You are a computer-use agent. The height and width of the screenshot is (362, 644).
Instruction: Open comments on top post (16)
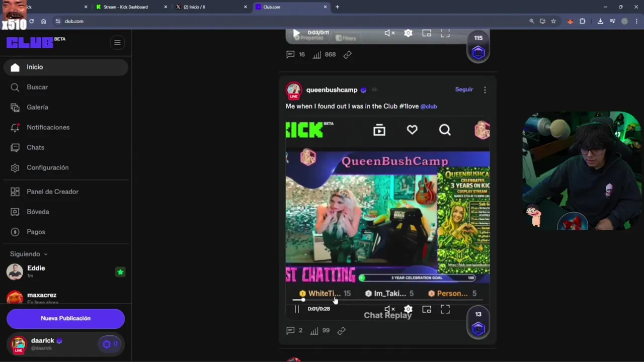pyautogui.click(x=295, y=54)
